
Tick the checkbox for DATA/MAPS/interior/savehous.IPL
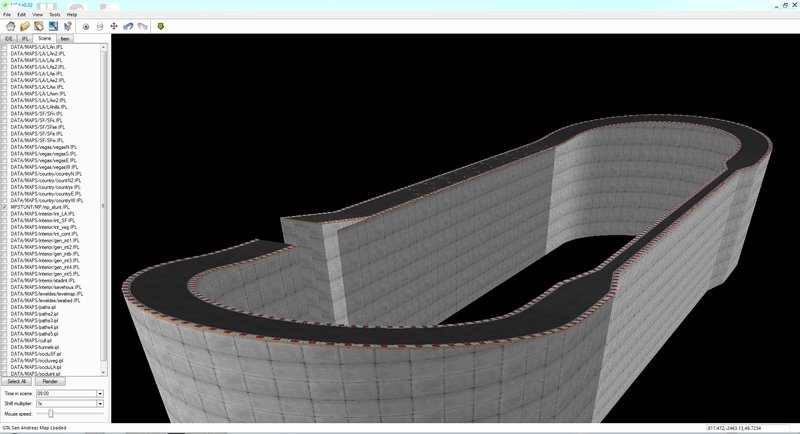(5, 287)
